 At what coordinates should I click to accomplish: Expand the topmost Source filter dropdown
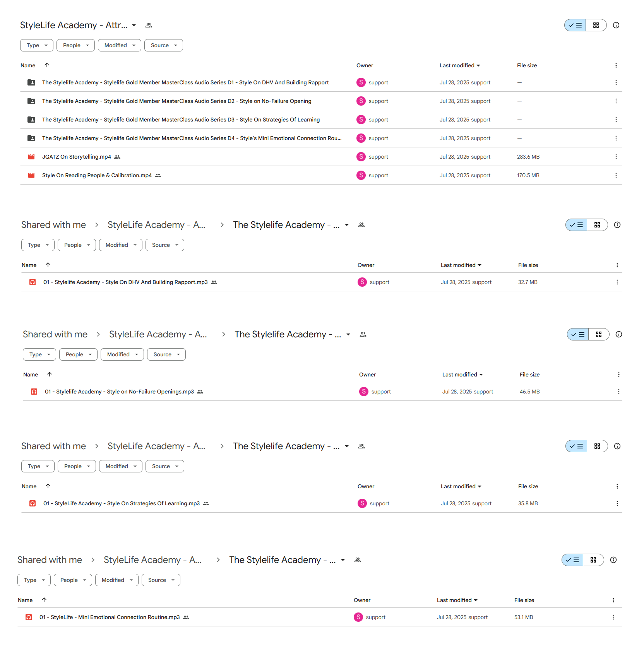[163, 45]
